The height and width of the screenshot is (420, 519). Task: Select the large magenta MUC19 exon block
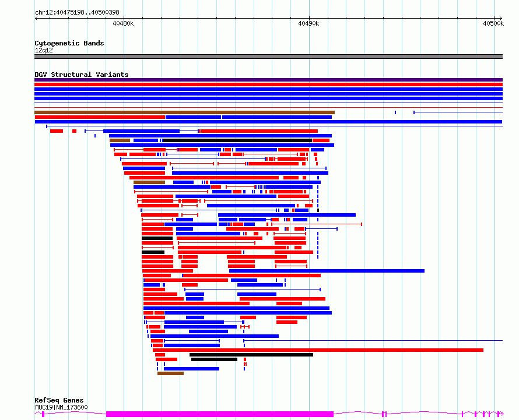coord(220,414)
